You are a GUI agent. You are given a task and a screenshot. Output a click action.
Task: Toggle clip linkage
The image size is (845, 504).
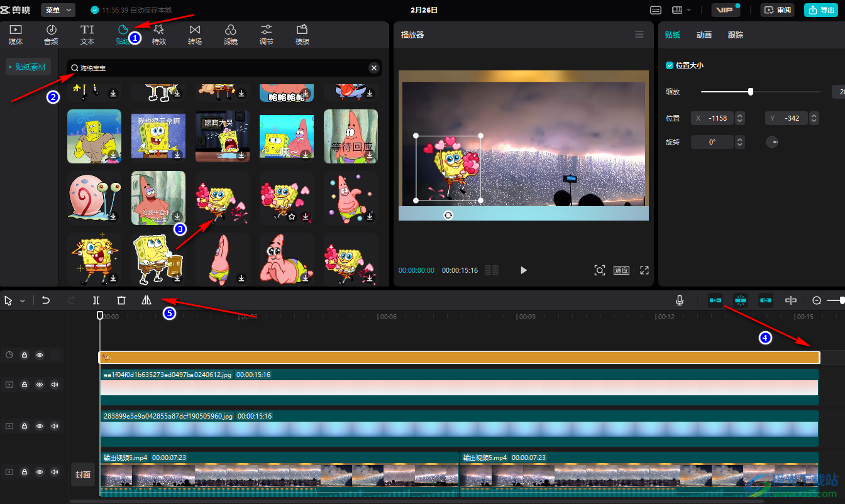(766, 300)
